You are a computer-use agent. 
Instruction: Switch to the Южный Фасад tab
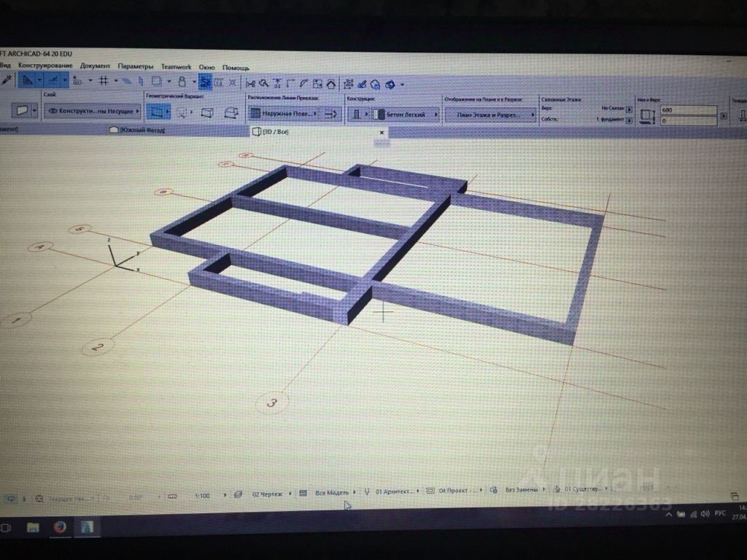click(x=137, y=130)
